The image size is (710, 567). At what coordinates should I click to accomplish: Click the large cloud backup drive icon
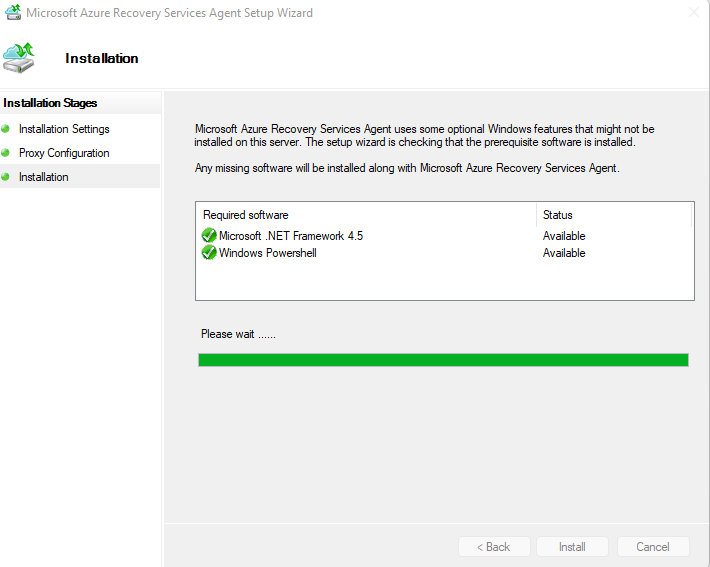[19, 58]
